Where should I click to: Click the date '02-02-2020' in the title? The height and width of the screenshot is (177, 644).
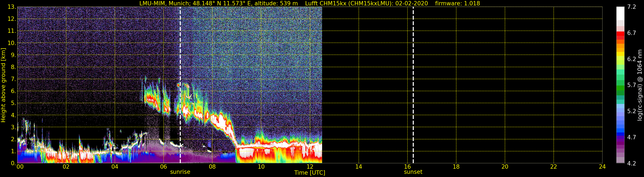click(x=411, y=3)
